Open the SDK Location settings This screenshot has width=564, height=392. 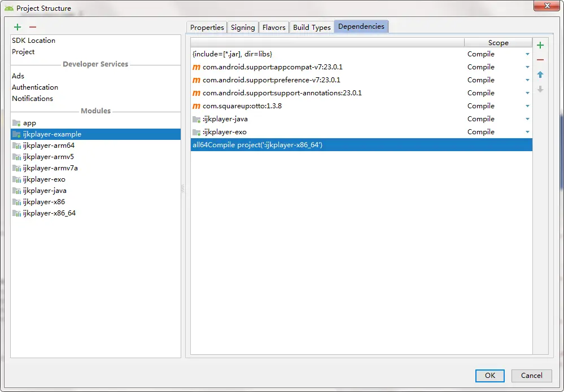[x=95, y=41]
